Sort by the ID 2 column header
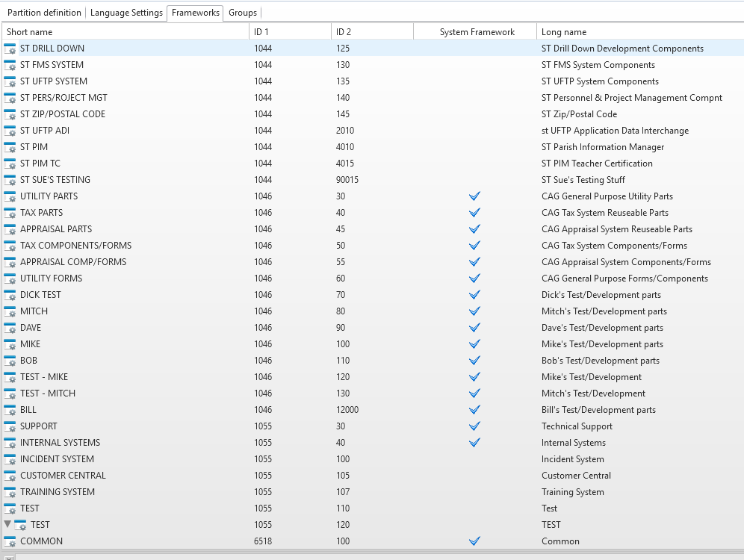 (x=371, y=32)
